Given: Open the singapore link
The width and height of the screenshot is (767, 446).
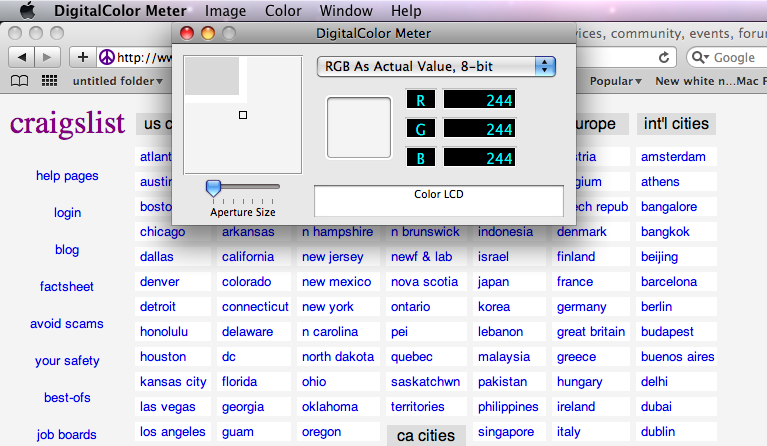Looking at the screenshot, I should (x=506, y=432).
